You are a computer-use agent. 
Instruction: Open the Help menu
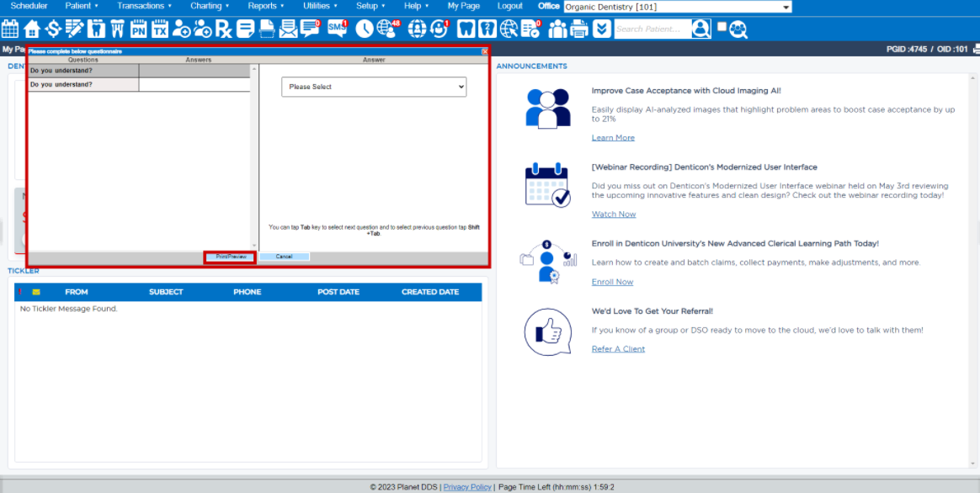416,6
